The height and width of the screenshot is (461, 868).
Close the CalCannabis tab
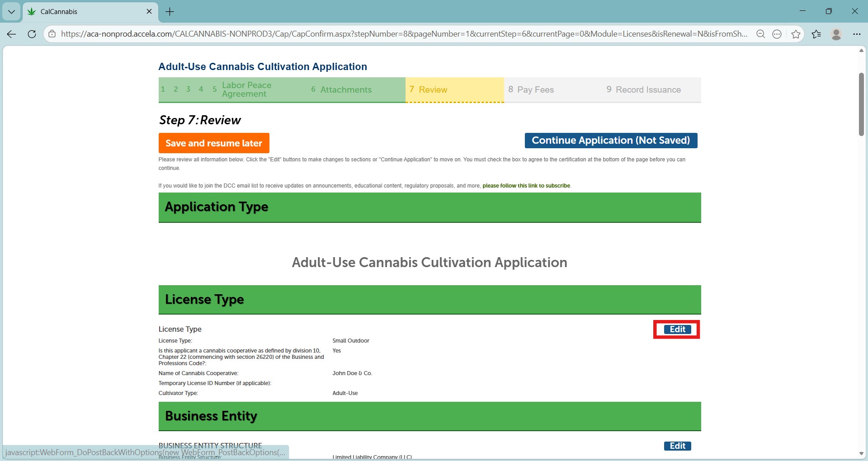[x=149, y=11]
